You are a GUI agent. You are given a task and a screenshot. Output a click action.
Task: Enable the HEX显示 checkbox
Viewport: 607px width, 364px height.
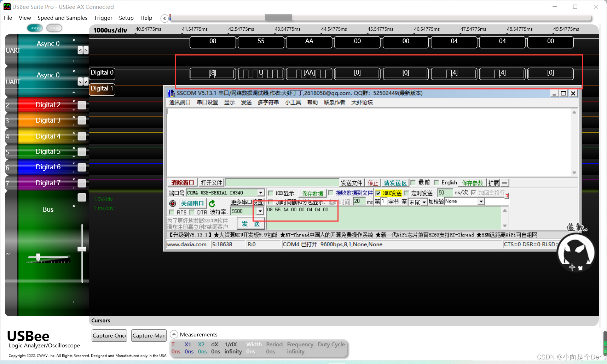pos(271,193)
